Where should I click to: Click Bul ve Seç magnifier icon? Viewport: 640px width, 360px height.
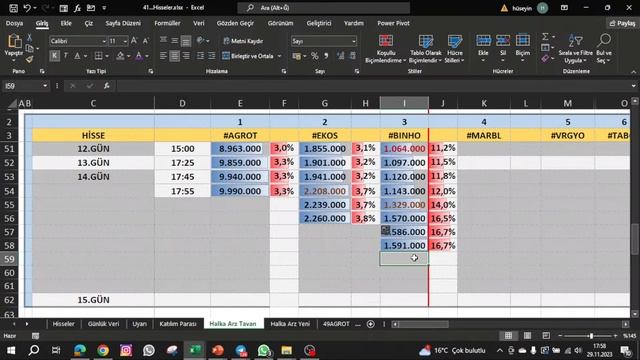click(604, 40)
